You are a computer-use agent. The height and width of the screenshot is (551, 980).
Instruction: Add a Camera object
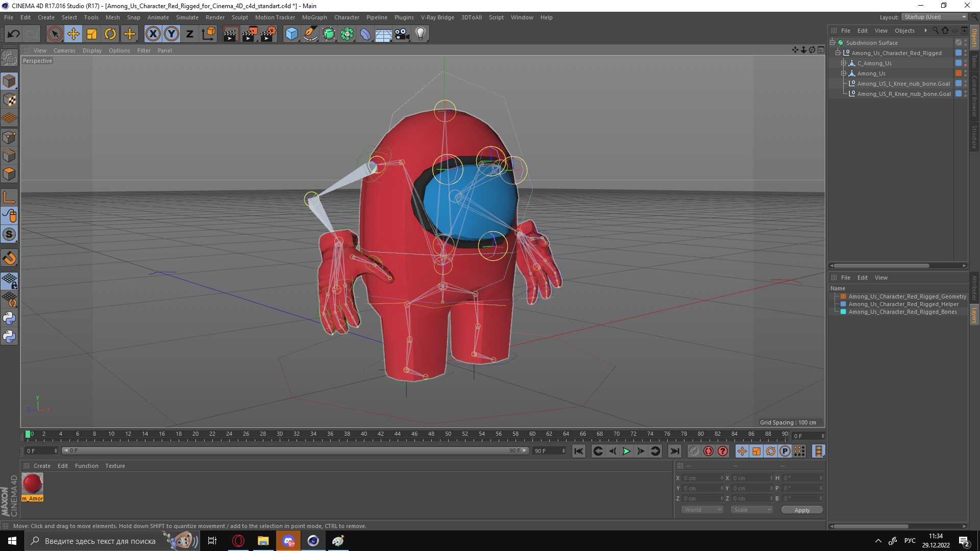click(x=402, y=34)
